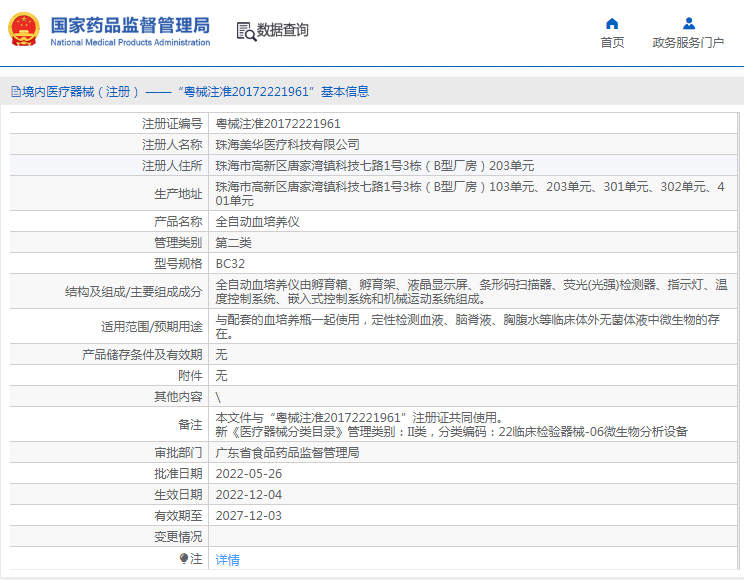Click the 政务服务门户 user icon
Viewport: 744px width, 580px height.
pyautogui.click(x=688, y=23)
